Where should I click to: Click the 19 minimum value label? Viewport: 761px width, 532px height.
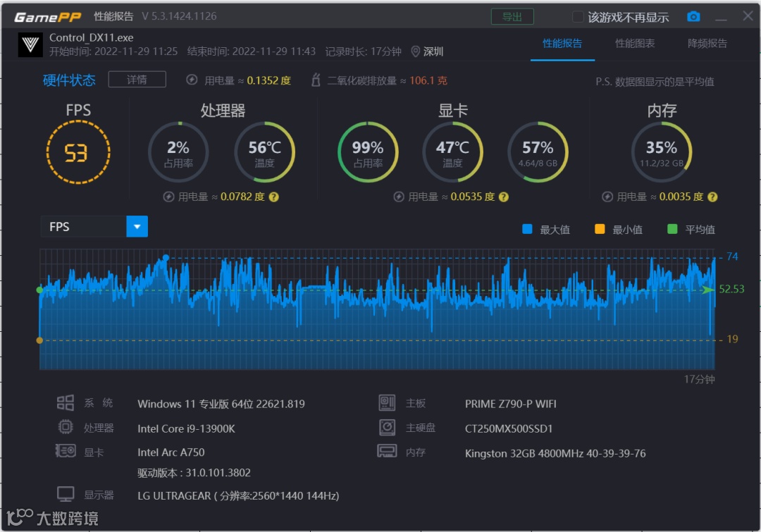[x=732, y=339]
